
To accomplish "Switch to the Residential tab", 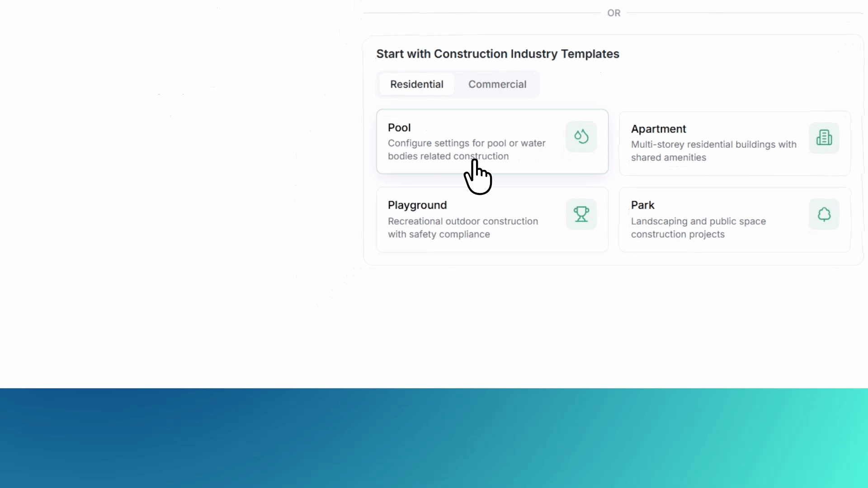I will point(416,84).
